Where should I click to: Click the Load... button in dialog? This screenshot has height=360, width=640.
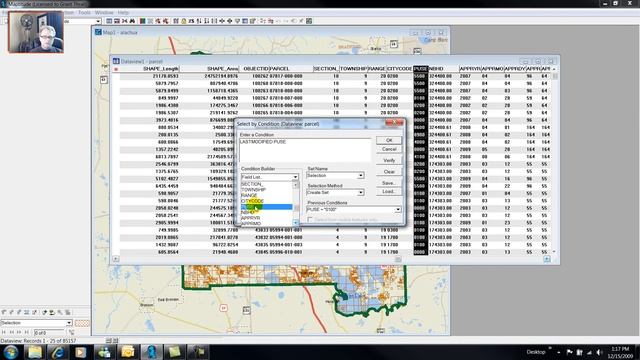[x=389, y=191]
